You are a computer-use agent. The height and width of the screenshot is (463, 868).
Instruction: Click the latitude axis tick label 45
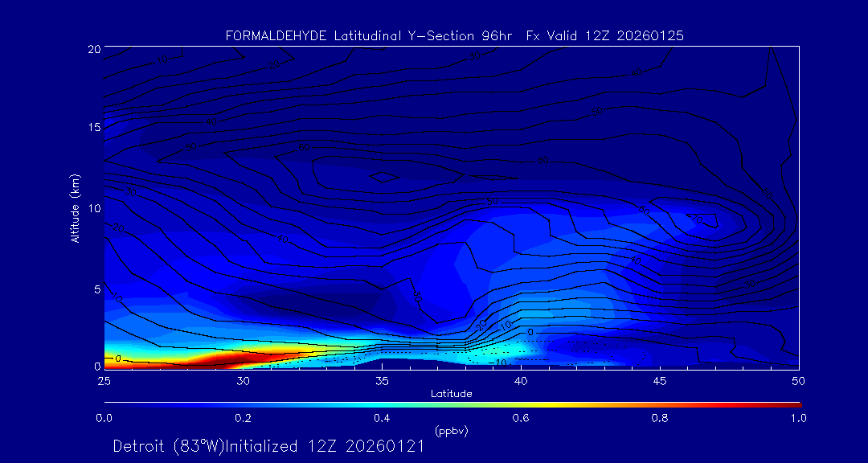659,381
